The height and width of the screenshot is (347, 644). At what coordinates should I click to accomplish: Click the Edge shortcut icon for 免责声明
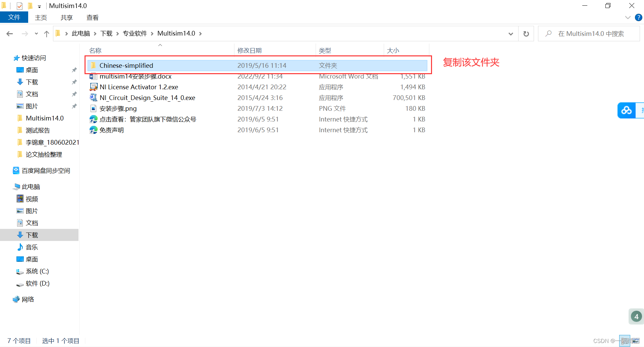(93, 130)
